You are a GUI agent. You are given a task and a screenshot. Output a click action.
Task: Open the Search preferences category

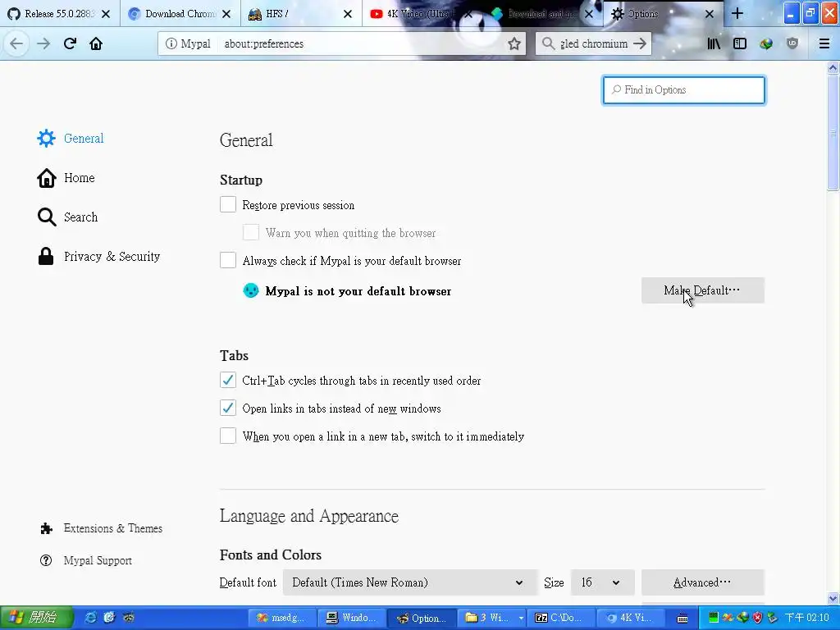67,217
